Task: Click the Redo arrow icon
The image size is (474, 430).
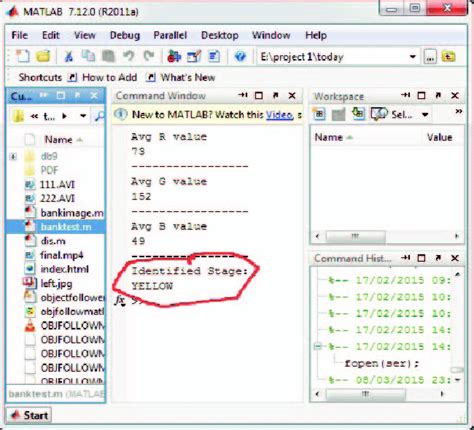Action: 149,56
